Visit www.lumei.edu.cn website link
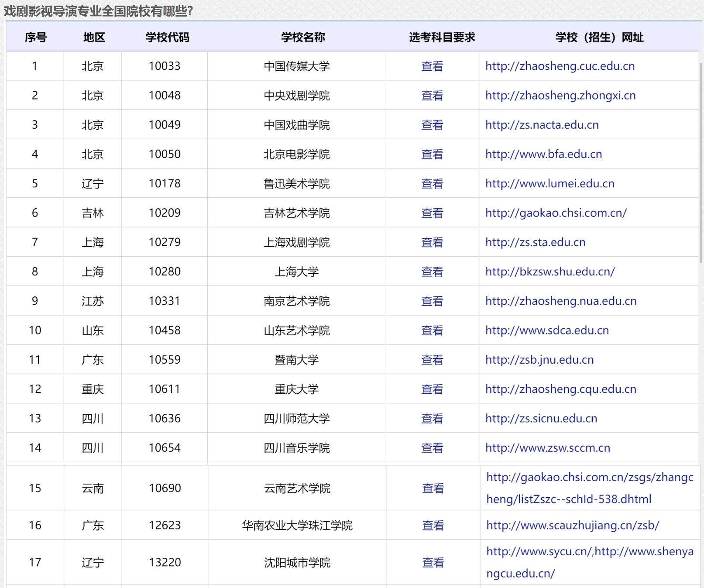This screenshot has width=704, height=588. [550, 183]
